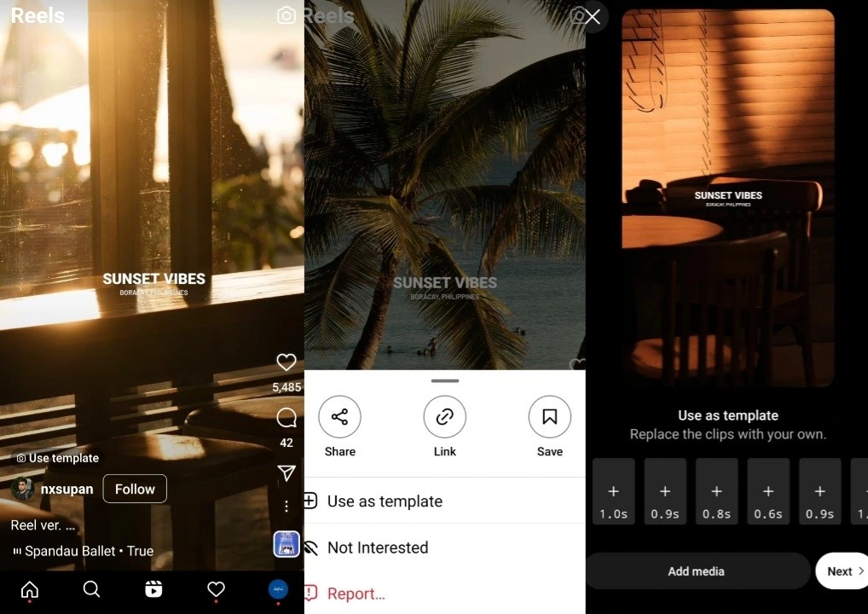
Task: Select Use as template menu option
Action: (385, 501)
